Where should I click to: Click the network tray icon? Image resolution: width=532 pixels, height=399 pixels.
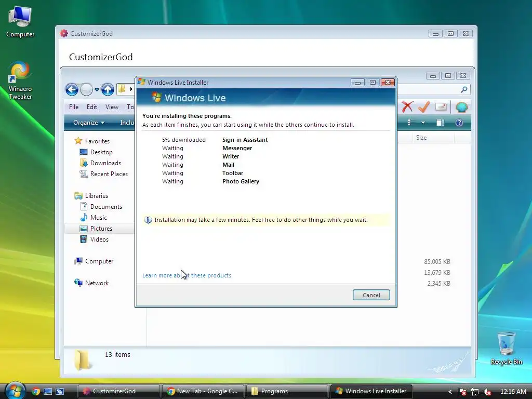[475, 392]
